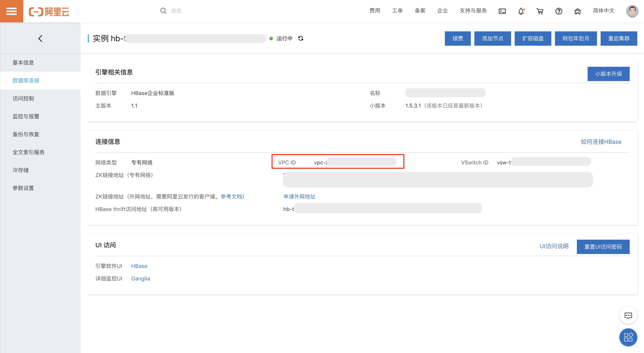Screen dimensions: 644x353
Task: Open the shopping cart icon
Action: pyautogui.click(x=540, y=11)
